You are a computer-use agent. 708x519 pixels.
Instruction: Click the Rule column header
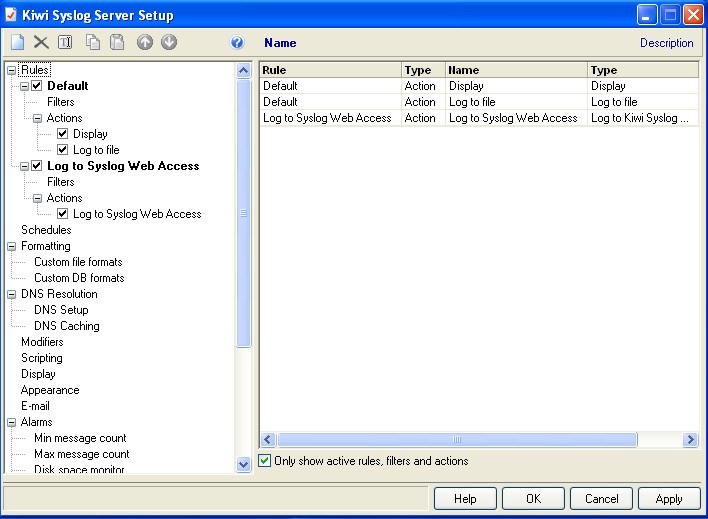(x=331, y=70)
